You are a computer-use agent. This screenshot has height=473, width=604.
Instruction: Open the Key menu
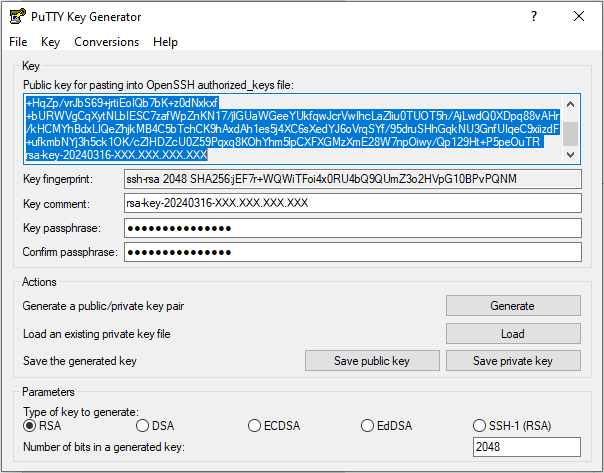tap(51, 42)
